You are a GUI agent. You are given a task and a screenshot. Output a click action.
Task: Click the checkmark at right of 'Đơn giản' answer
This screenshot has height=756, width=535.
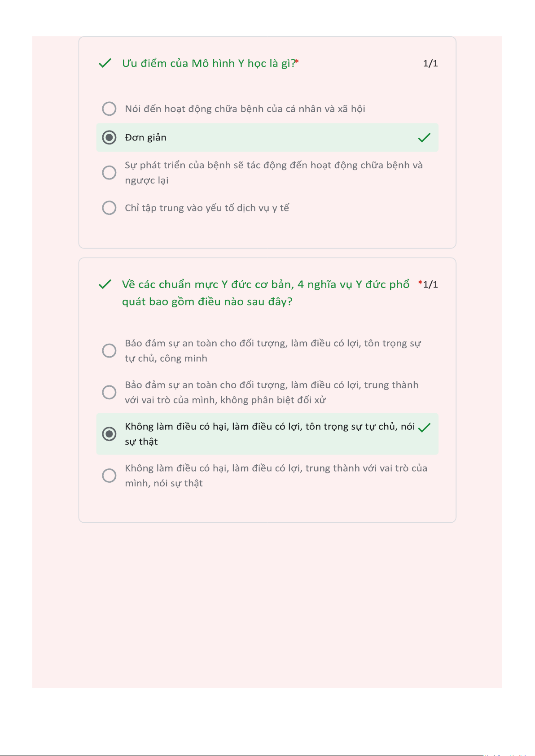tap(424, 138)
